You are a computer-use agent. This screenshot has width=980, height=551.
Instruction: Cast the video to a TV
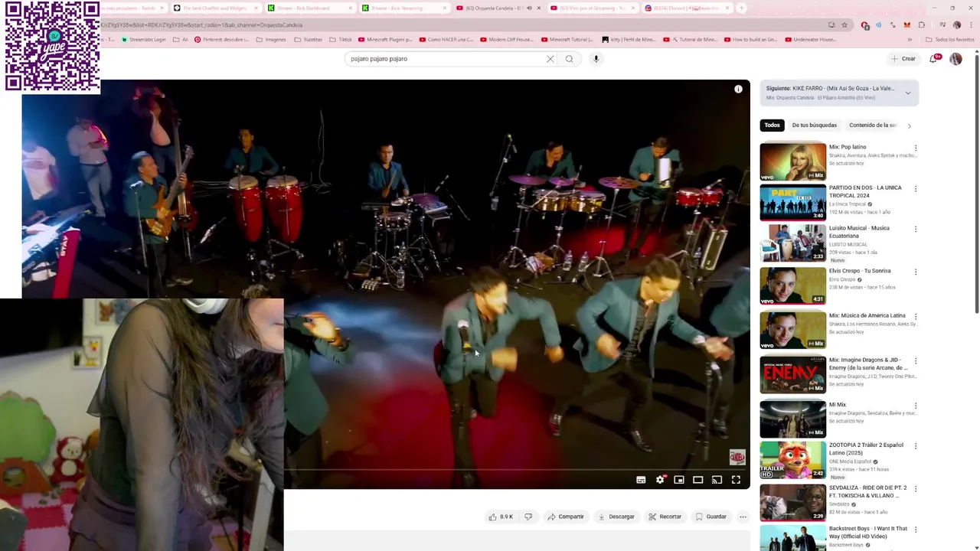coord(717,480)
